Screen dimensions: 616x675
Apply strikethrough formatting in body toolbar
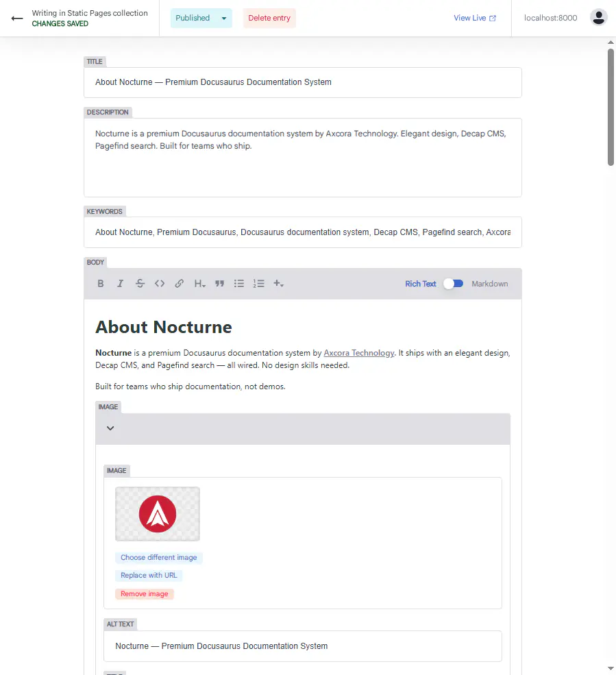click(x=140, y=283)
